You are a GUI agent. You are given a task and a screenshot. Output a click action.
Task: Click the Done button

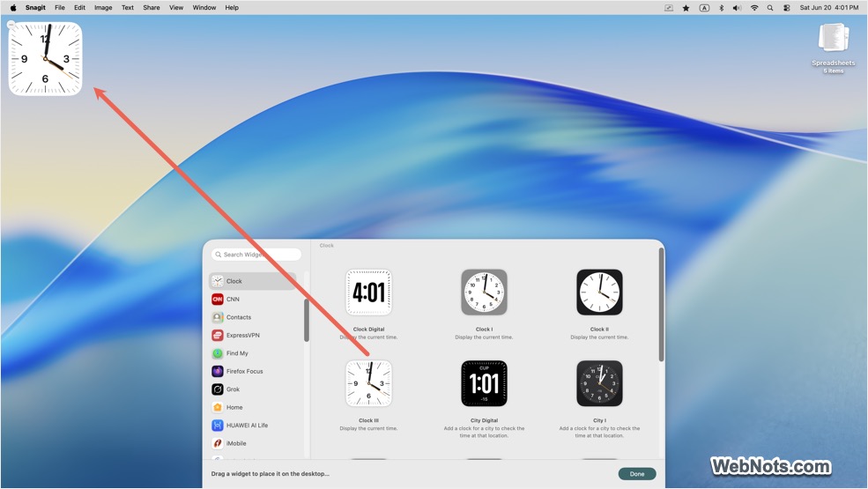[x=637, y=474]
